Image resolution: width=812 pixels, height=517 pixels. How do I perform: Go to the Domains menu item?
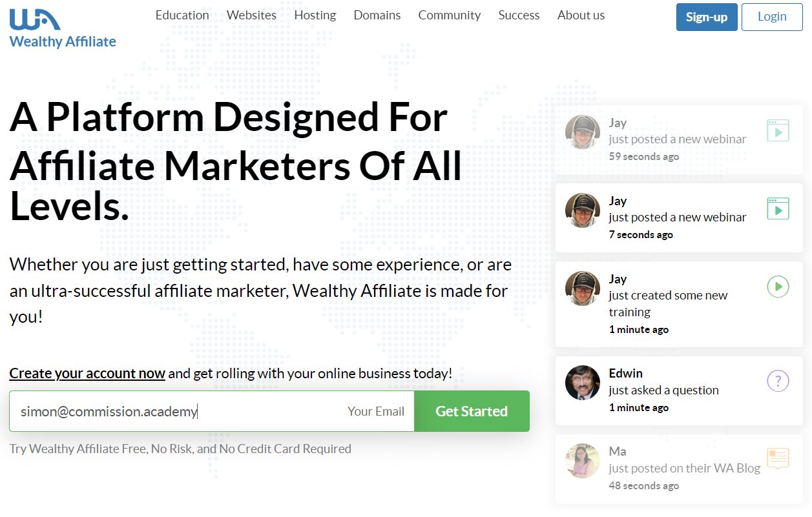tap(377, 15)
